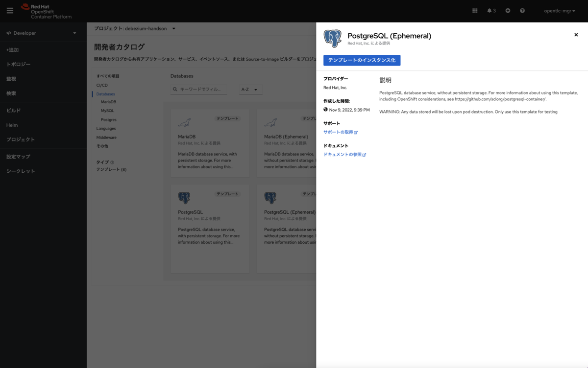The height and width of the screenshot is (368, 588).
Task: Click テンプレートのインスタンス化 button
Action: coord(362,60)
